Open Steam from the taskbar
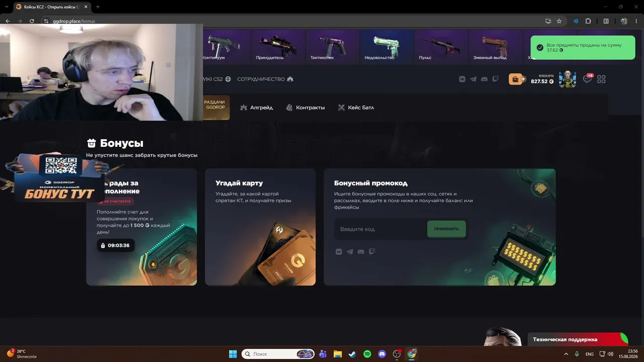Image resolution: width=644 pixels, height=362 pixels. (352, 354)
